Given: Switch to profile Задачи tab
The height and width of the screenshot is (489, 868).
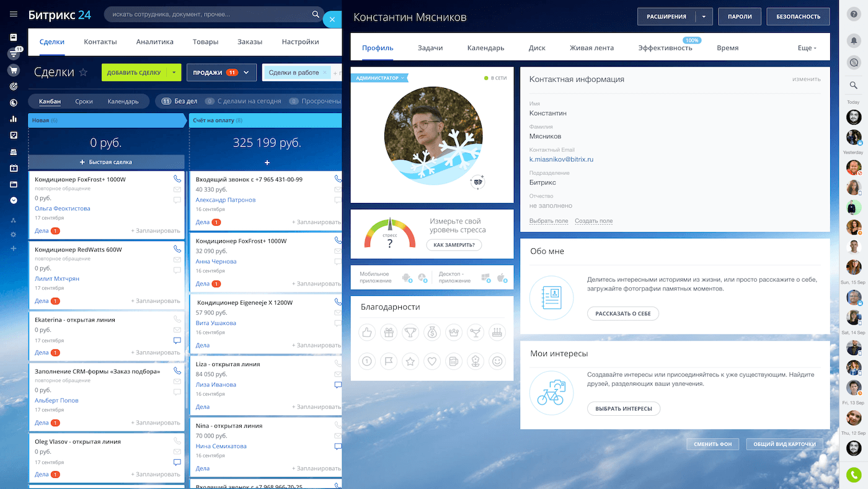Looking at the screenshot, I should click(430, 48).
